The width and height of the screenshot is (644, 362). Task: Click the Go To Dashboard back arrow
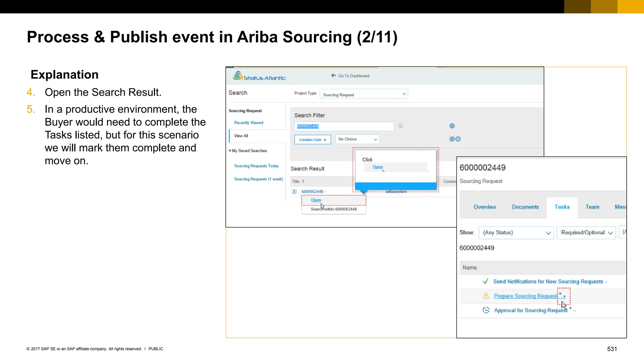click(333, 75)
